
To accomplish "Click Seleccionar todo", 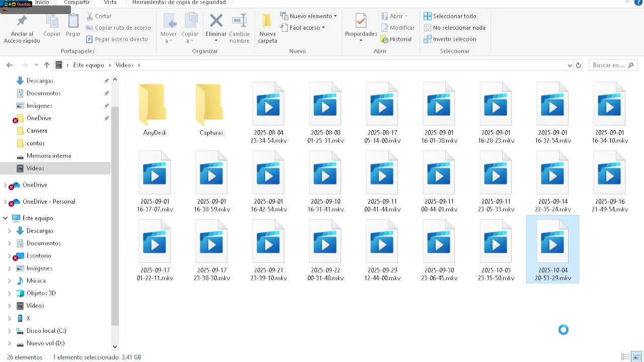I will pyautogui.click(x=450, y=16).
